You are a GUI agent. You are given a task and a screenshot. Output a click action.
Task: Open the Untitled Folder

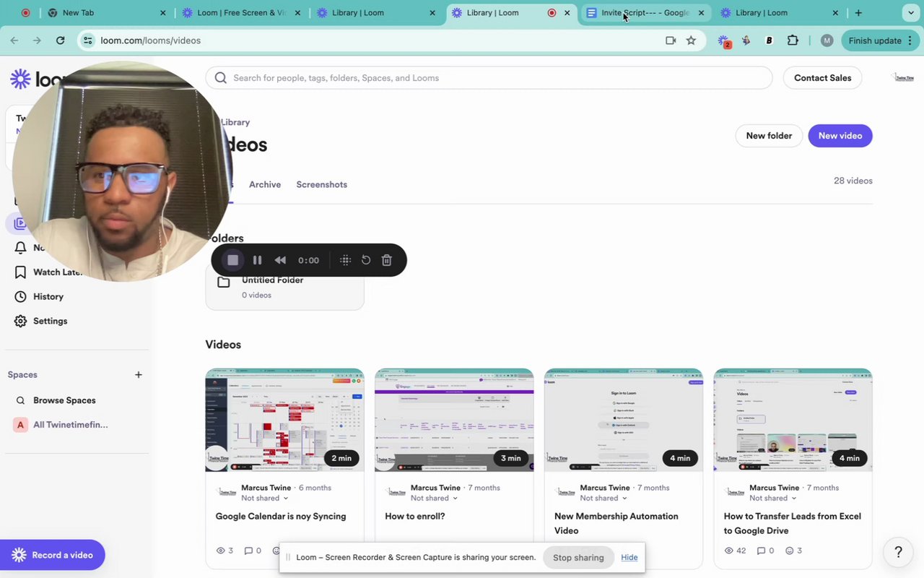[x=284, y=287]
